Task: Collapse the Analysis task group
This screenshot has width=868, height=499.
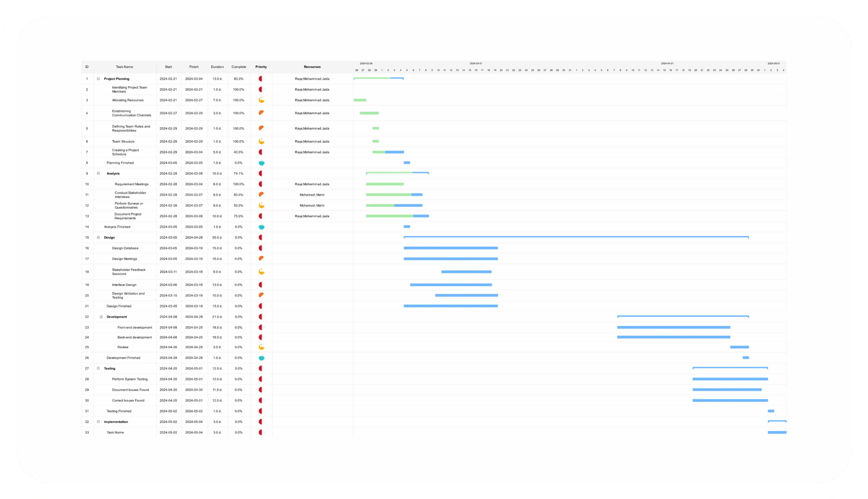Action: pyautogui.click(x=98, y=173)
